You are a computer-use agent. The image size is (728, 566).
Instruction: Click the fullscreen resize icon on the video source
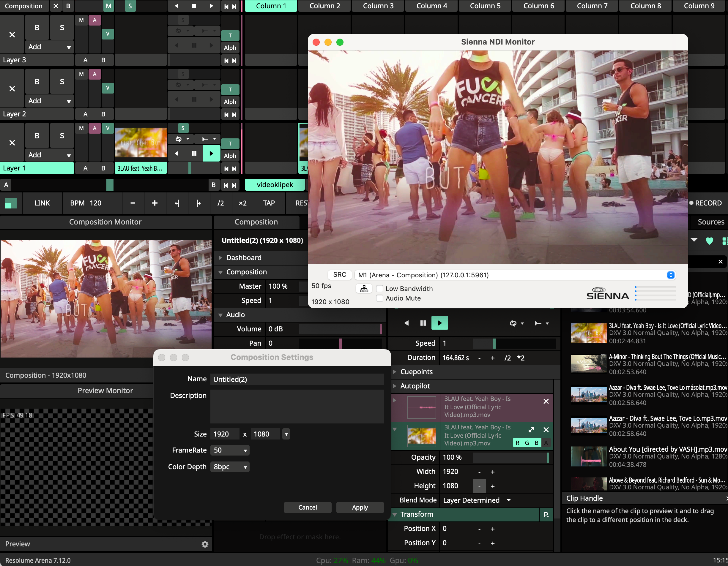(x=531, y=430)
